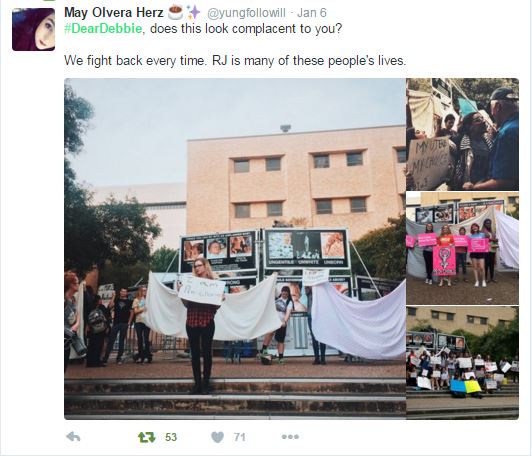View the 71 likes count
This screenshot has height=456, width=532.
240,437
